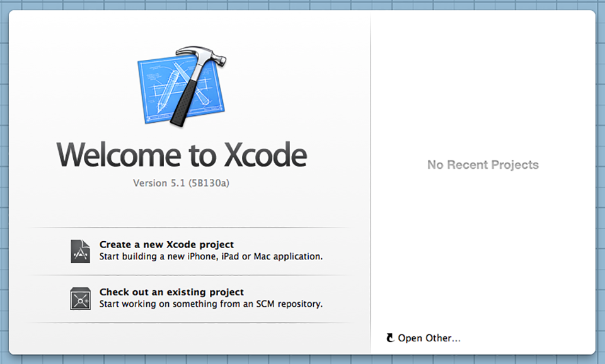This screenshot has width=605, height=364.
Task: Click the arrow icon beside Open Other
Action: 390,338
